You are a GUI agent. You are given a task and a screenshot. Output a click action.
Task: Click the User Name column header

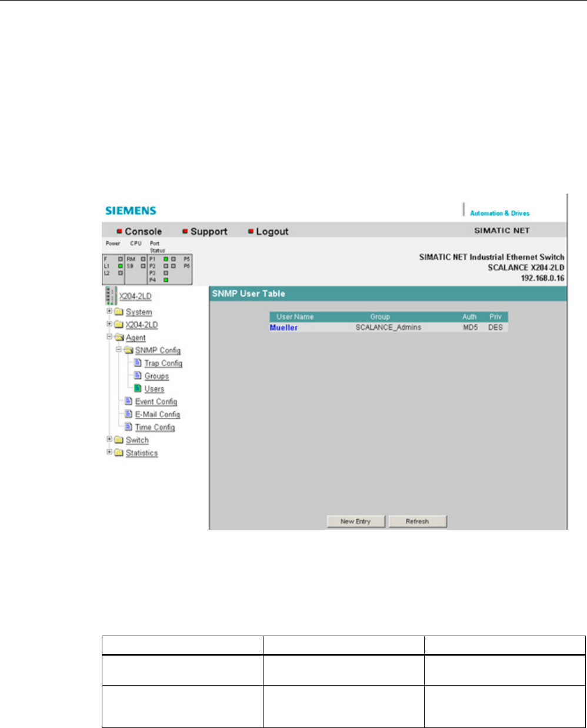295,317
